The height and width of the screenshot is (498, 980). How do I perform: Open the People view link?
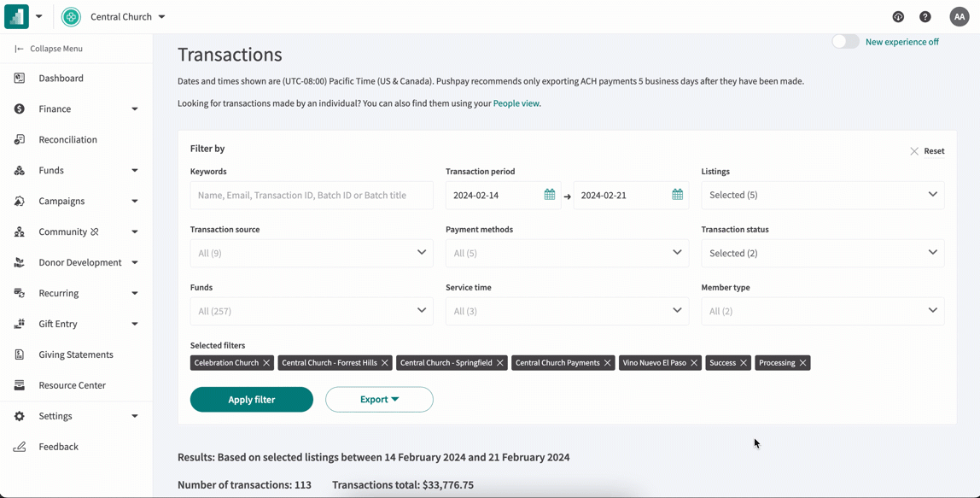pos(516,103)
